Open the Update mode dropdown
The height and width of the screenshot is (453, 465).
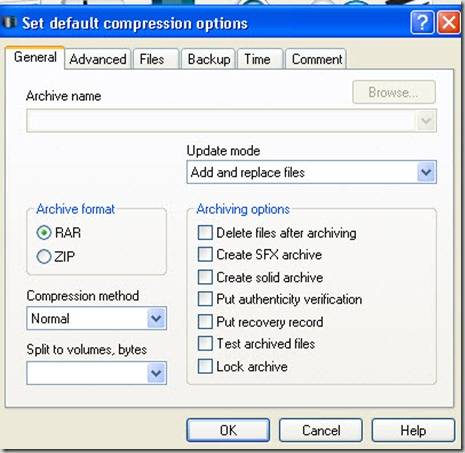[426, 172]
